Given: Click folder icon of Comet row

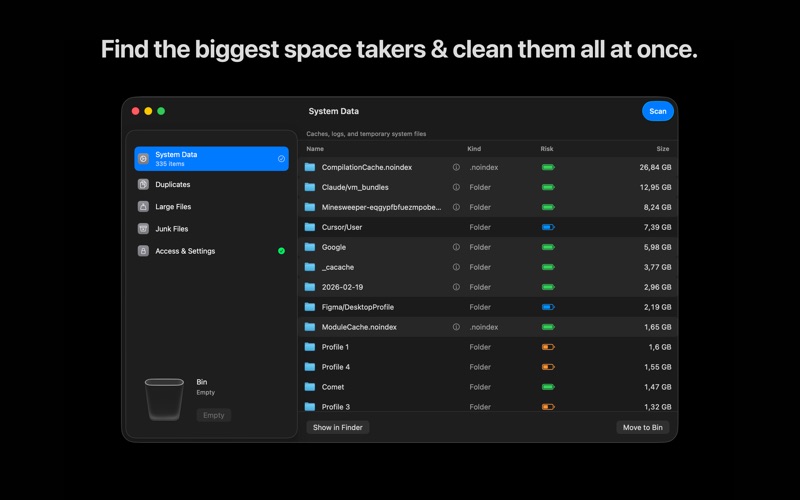Looking at the screenshot, I should tap(310, 387).
